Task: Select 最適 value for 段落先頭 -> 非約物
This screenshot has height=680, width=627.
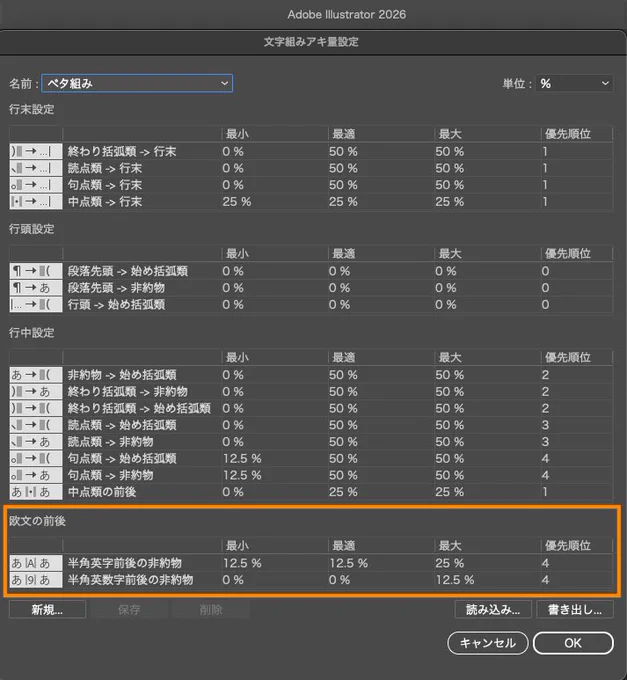Action: click(340, 288)
